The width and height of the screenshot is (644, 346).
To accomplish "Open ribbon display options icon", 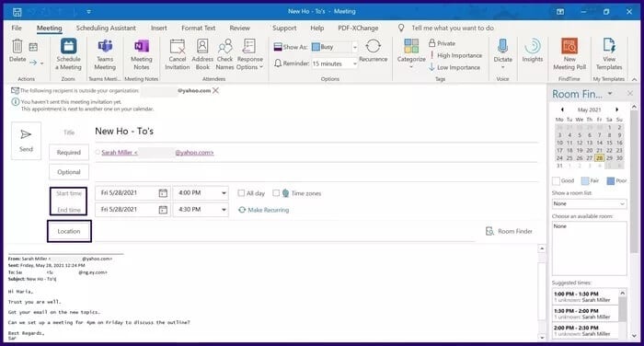I will click(x=560, y=12).
